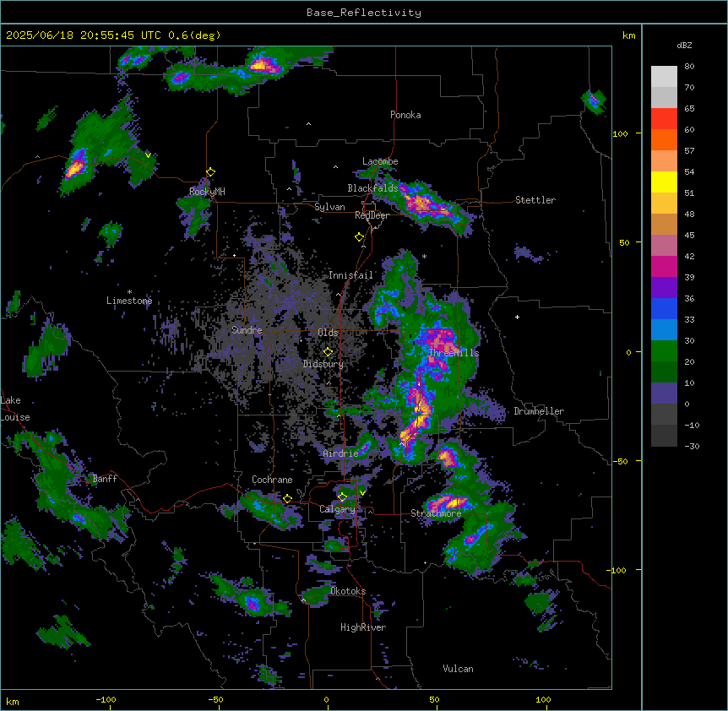Click the 100 tick label on the right axis
The width and height of the screenshot is (728, 711).
620,133
